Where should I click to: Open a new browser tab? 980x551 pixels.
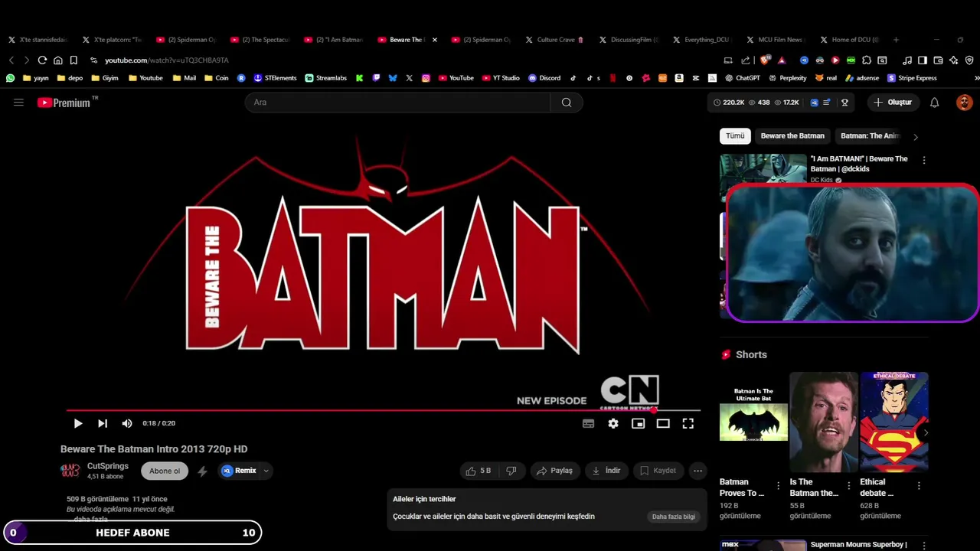[x=896, y=40]
